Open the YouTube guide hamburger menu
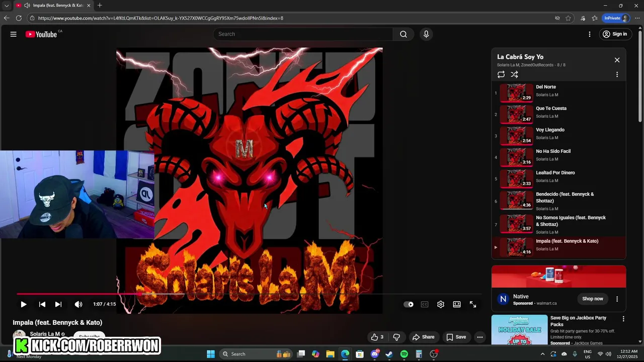 tap(14, 34)
